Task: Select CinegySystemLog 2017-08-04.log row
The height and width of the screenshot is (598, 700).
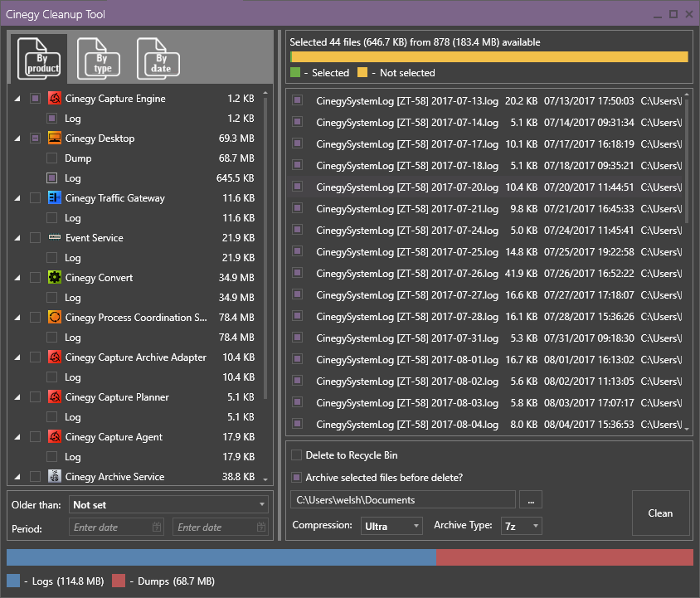Action: (485, 424)
